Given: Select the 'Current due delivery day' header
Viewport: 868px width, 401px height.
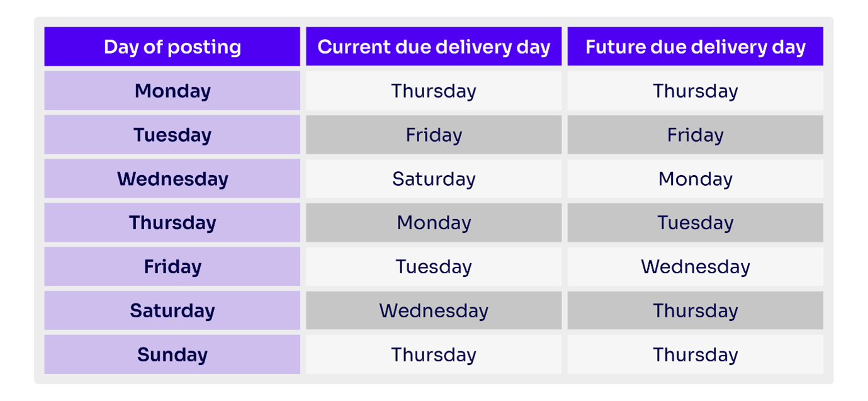Looking at the screenshot, I should pyautogui.click(x=434, y=47).
